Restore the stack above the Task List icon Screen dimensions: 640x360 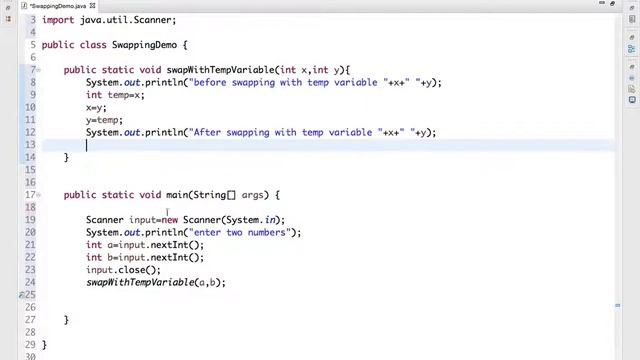(x=632, y=8)
